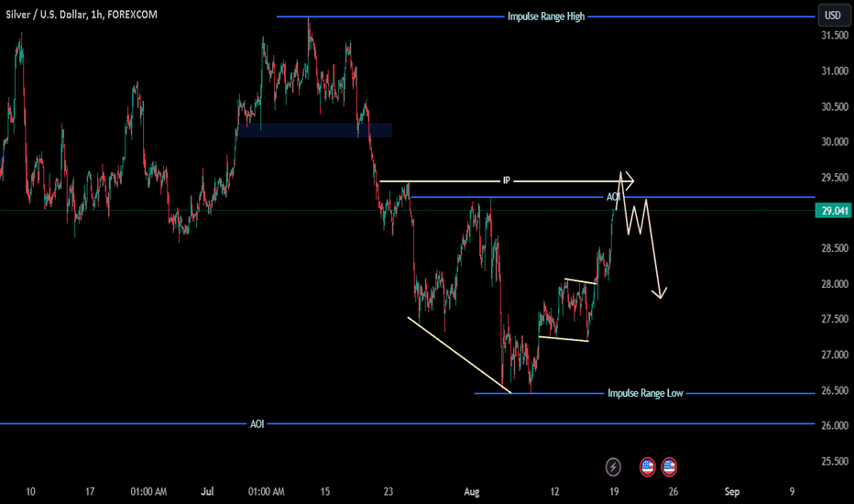The image size is (854, 504).
Task: Click the 29.500 price axis label
Action: [x=834, y=178]
